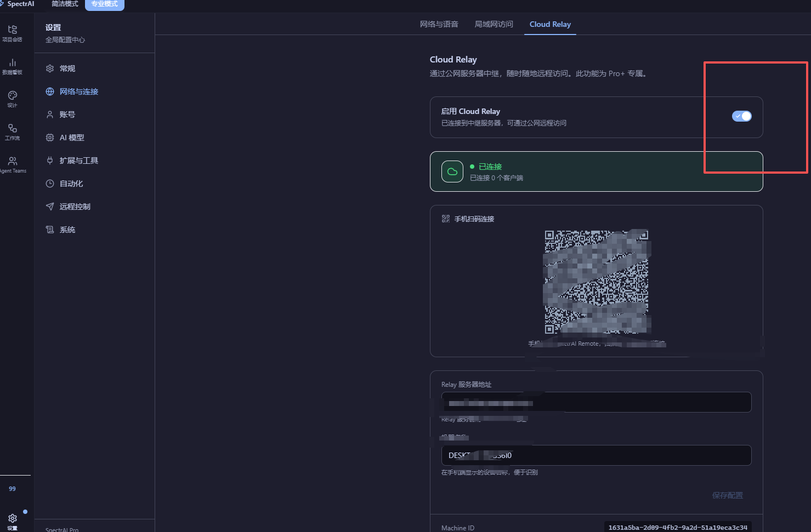Viewport: 811px width, 532px height.
Task: Click the green cloud icon in the connected card
Action: pyautogui.click(x=452, y=171)
